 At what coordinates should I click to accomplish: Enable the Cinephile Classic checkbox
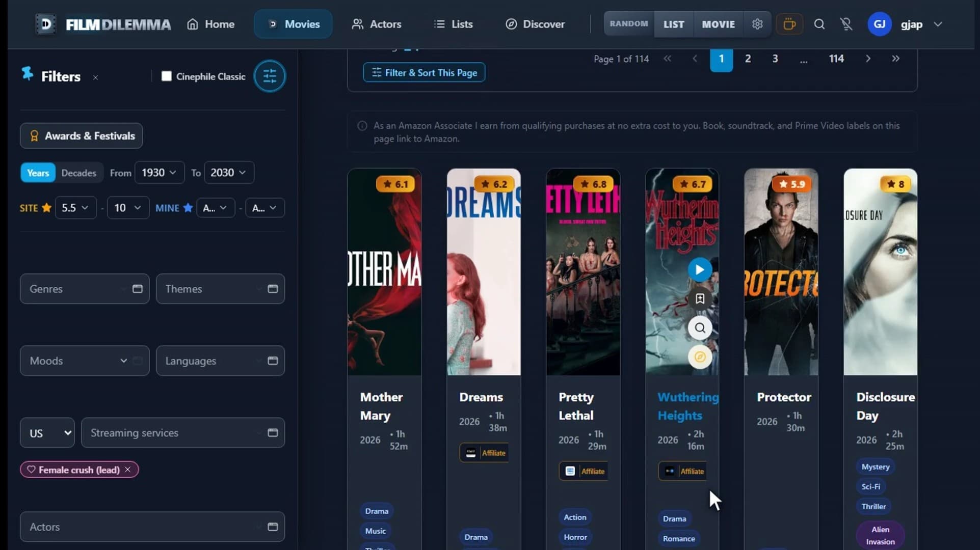tap(166, 76)
